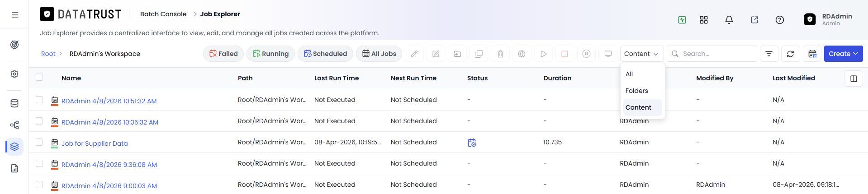Image resolution: width=868 pixels, height=194 pixels.
Task: Open the RDAdmin Admin user menu
Action: pos(828,19)
